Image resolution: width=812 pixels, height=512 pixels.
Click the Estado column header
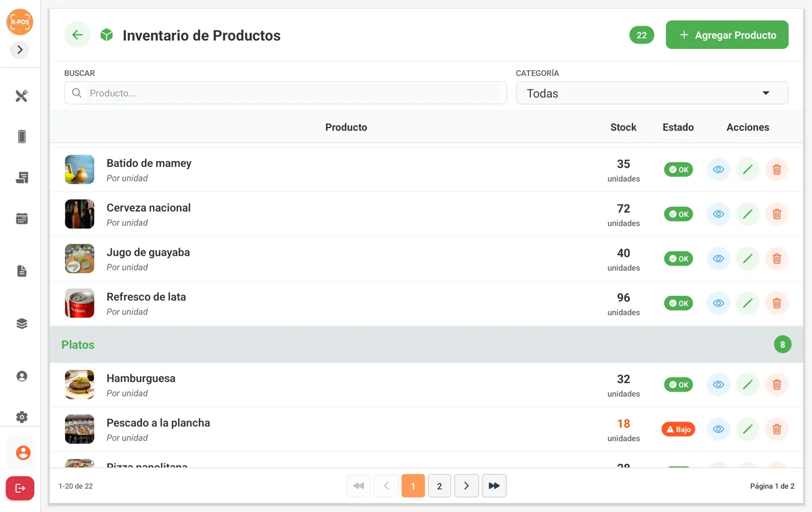pyautogui.click(x=678, y=127)
